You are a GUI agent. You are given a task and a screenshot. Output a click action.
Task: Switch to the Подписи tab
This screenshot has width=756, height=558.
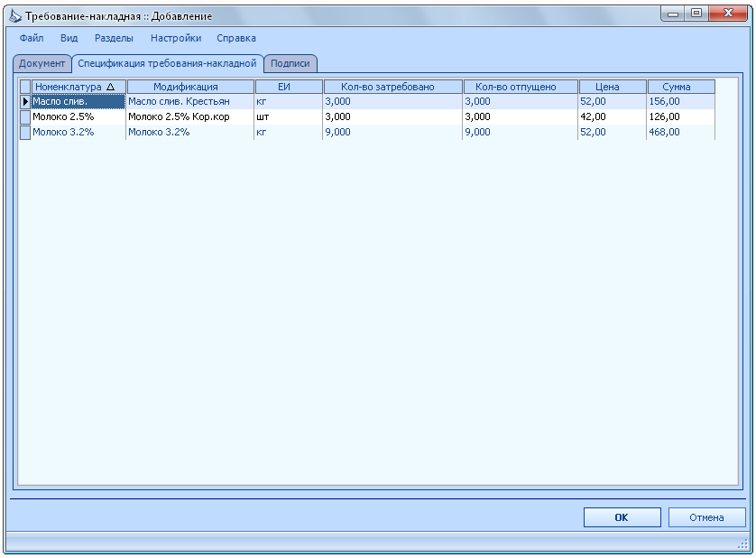pos(290,64)
